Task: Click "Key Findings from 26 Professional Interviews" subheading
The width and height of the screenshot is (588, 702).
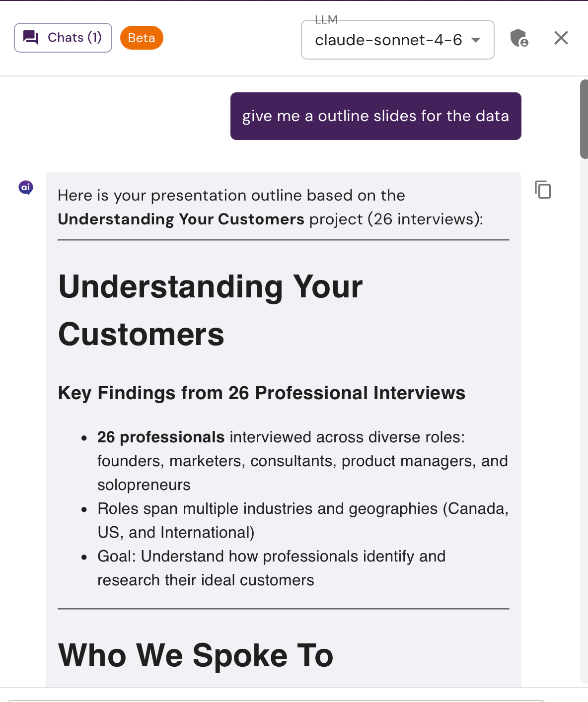Action: [262, 393]
